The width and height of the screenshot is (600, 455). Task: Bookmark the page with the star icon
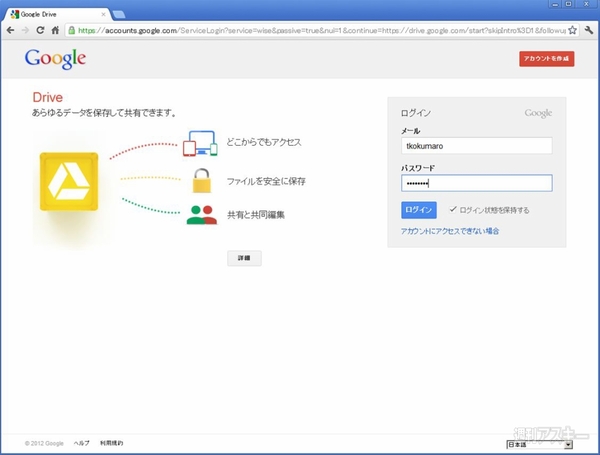tap(572, 30)
